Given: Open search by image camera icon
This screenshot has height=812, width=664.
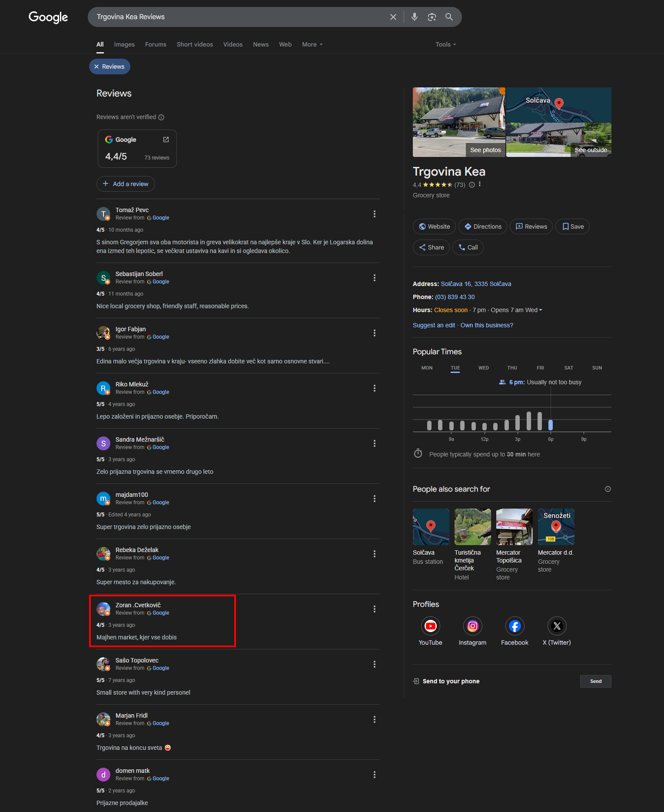Looking at the screenshot, I should coord(432,17).
